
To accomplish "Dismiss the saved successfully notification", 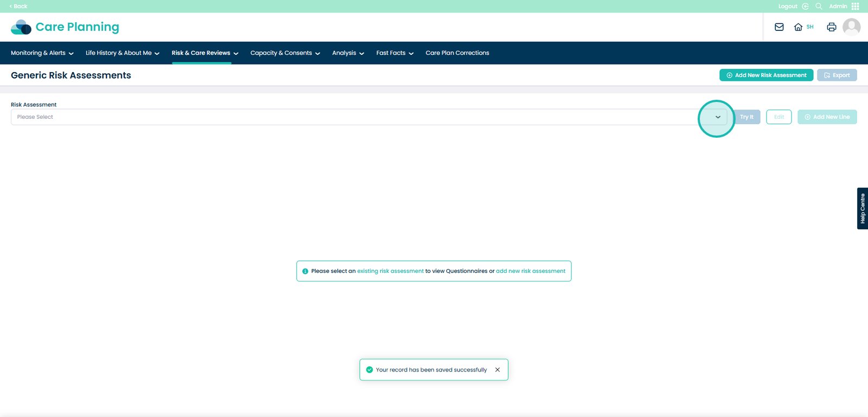I will click(x=497, y=370).
